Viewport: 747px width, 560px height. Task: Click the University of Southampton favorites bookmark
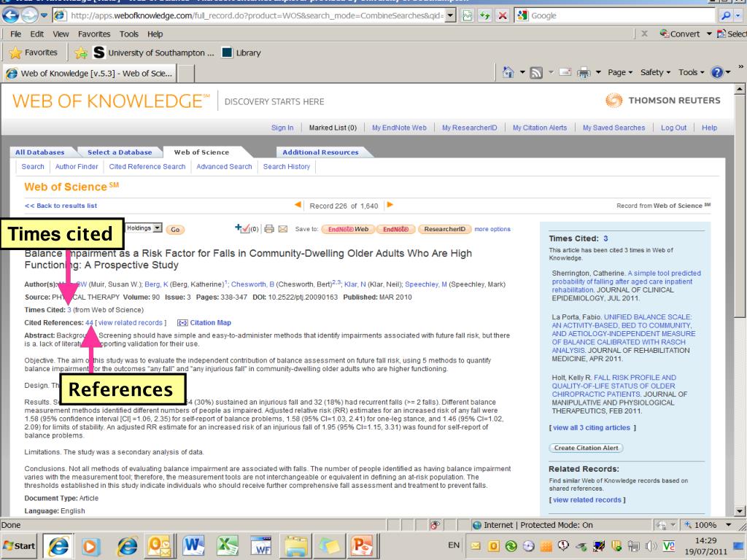click(x=153, y=52)
